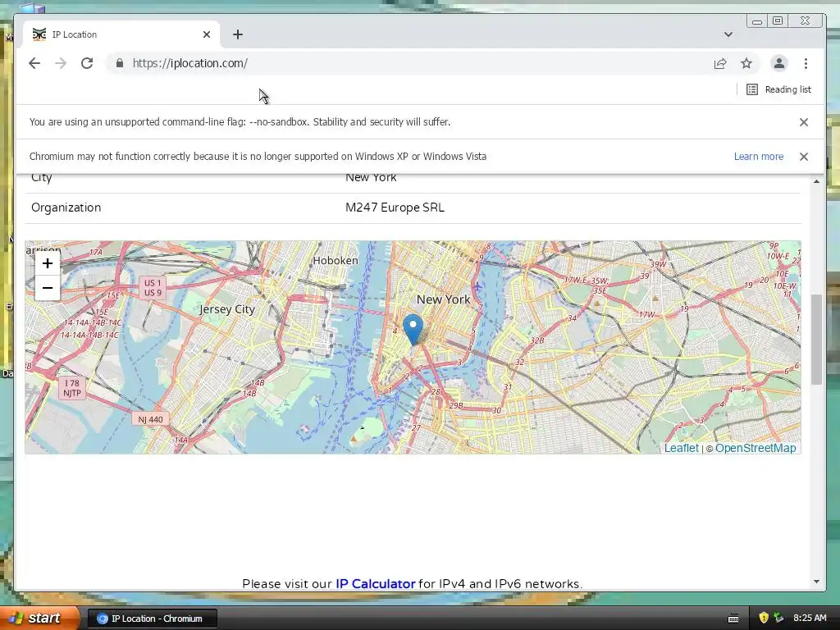Click the Jersey City map label

click(x=226, y=309)
